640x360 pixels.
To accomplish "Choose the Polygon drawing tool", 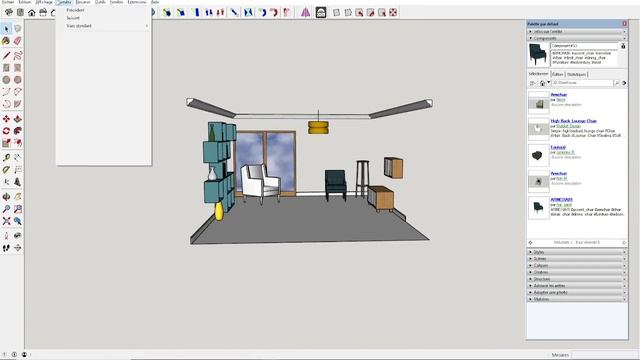I will (18, 80).
